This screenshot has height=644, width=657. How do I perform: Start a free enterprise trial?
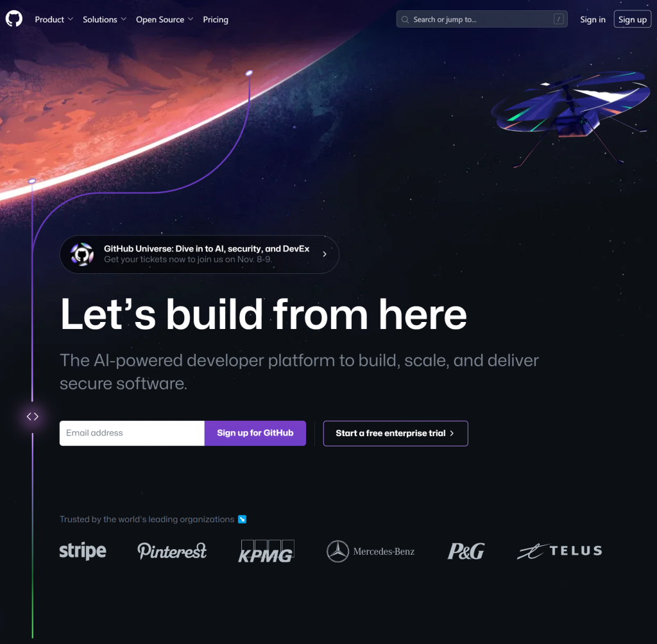[x=395, y=433]
